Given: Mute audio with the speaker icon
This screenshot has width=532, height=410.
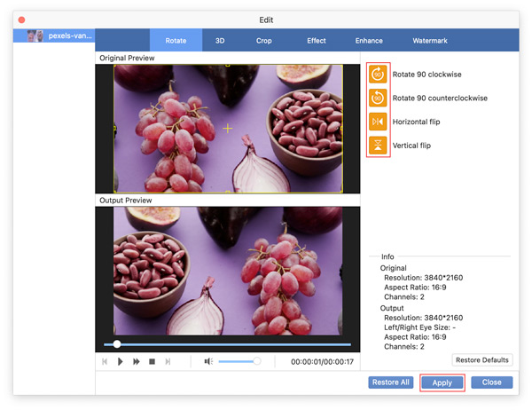Looking at the screenshot, I should (x=208, y=362).
